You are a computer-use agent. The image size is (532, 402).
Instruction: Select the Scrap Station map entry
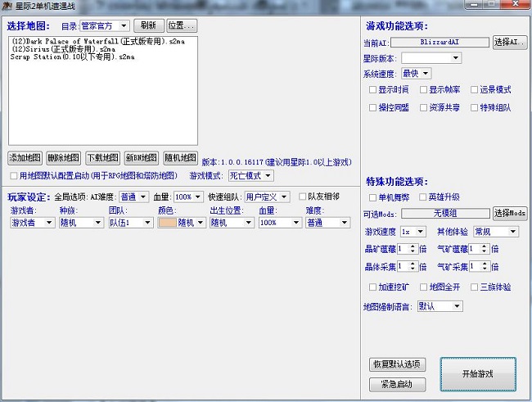click(72, 57)
